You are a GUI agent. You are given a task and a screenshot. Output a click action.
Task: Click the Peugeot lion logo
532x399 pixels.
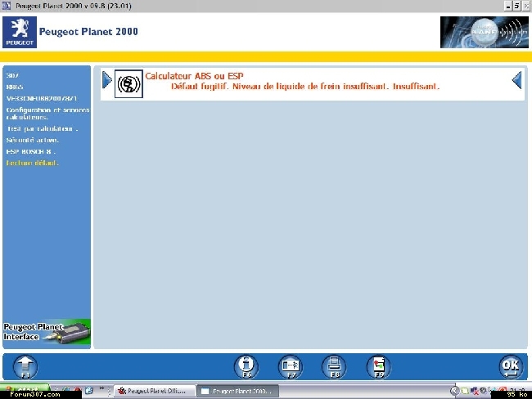pyautogui.click(x=20, y=32)
